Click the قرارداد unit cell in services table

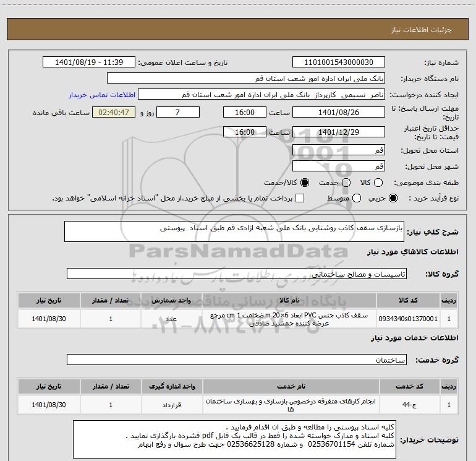[x=172, y=405]
